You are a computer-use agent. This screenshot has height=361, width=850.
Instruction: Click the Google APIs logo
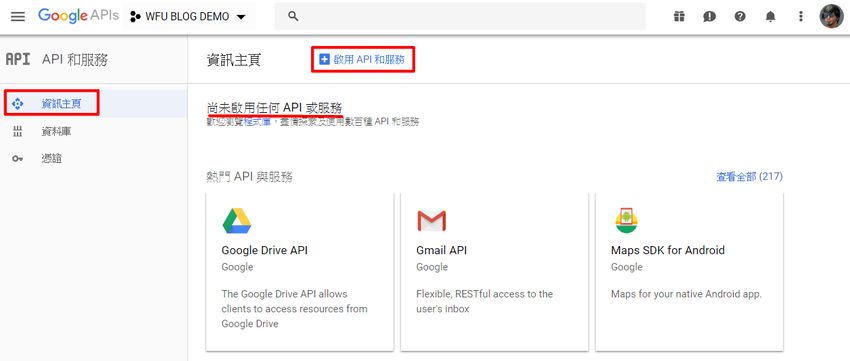[x=78, y=16]
